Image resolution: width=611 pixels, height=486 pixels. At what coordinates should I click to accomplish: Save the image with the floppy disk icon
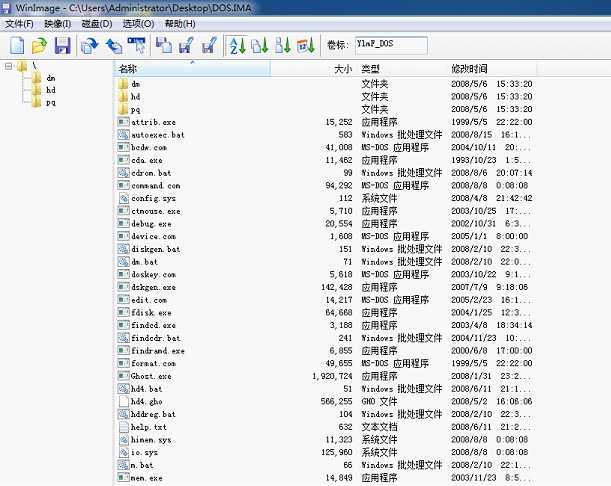[62, 46]
